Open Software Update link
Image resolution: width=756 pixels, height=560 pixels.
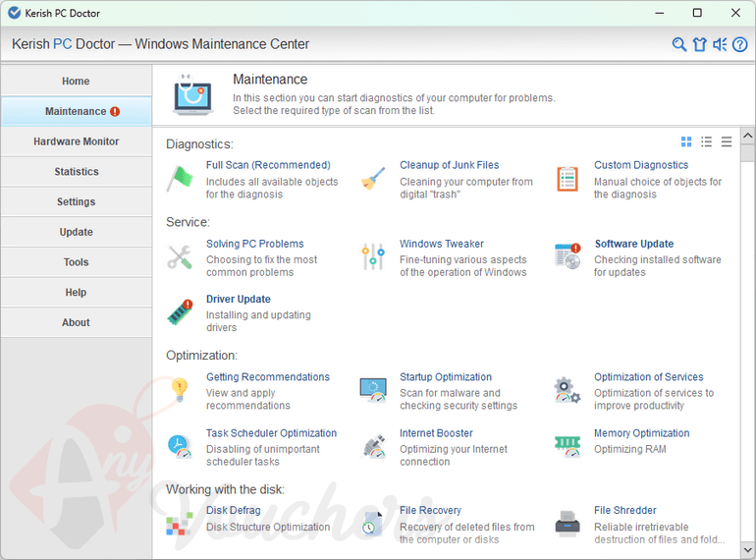click(x=634, y=244)
